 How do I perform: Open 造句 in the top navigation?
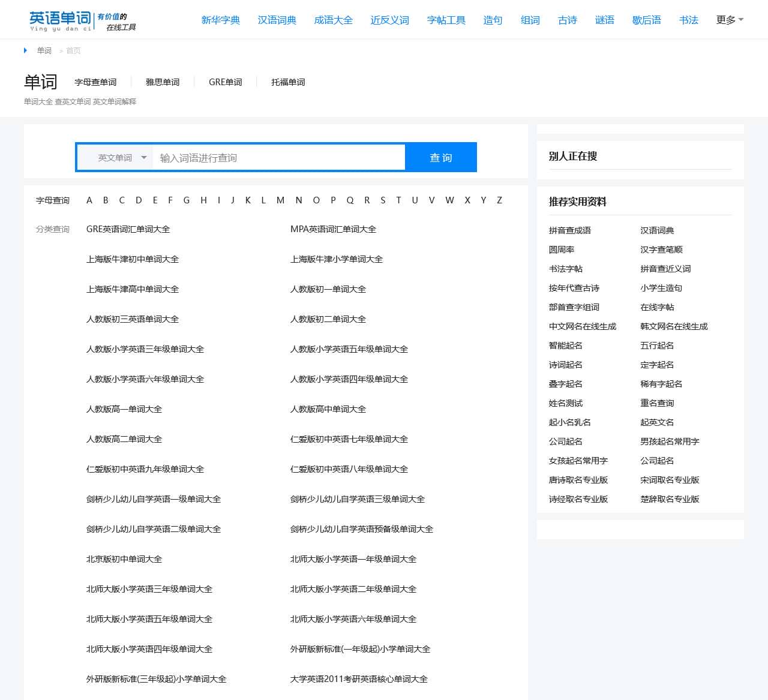click(x=493, y=20)
